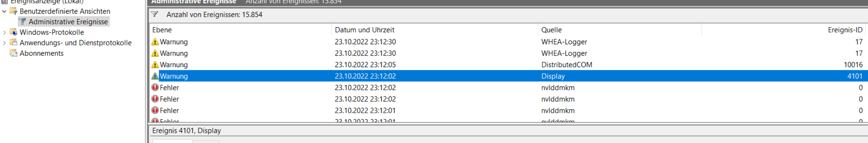
Task: Click the red error icon of first nvlddmkm event
Action: pyautogui.click(x=155, y=87)
